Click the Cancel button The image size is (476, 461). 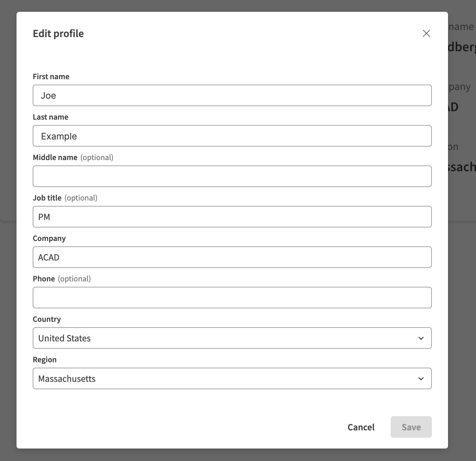click(361, 427)
